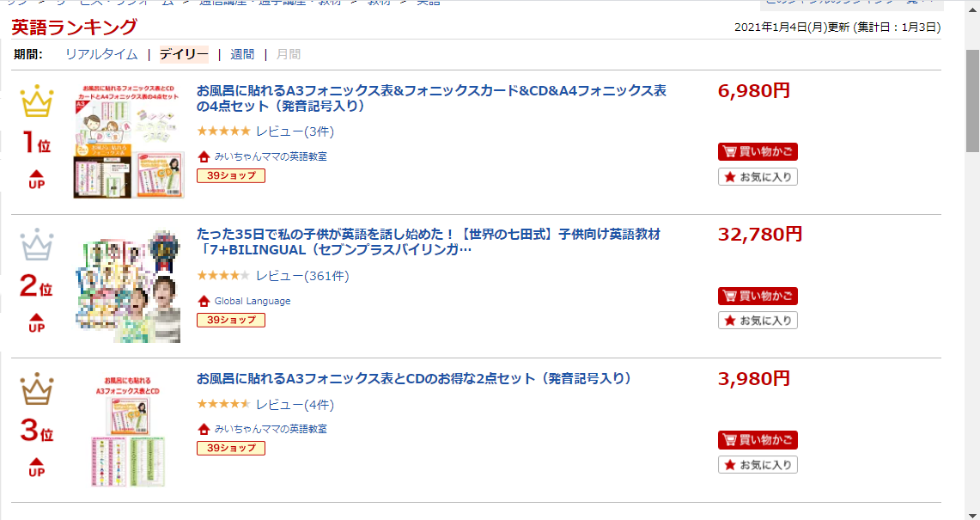980x520 pixels.
Task: Add the 32,780円 item to お気に入り
Action: click(758, 321)
